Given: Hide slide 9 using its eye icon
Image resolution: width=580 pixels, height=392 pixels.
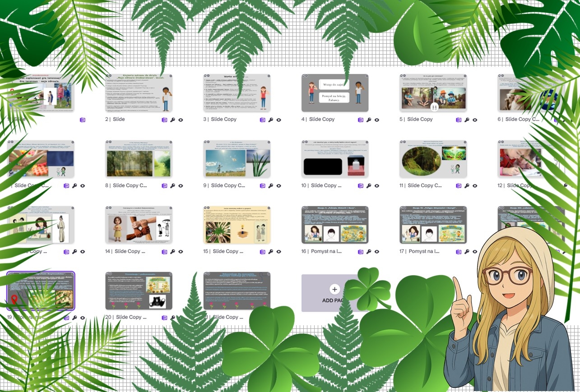Looking at the screenshot, I should click(279, 186).
